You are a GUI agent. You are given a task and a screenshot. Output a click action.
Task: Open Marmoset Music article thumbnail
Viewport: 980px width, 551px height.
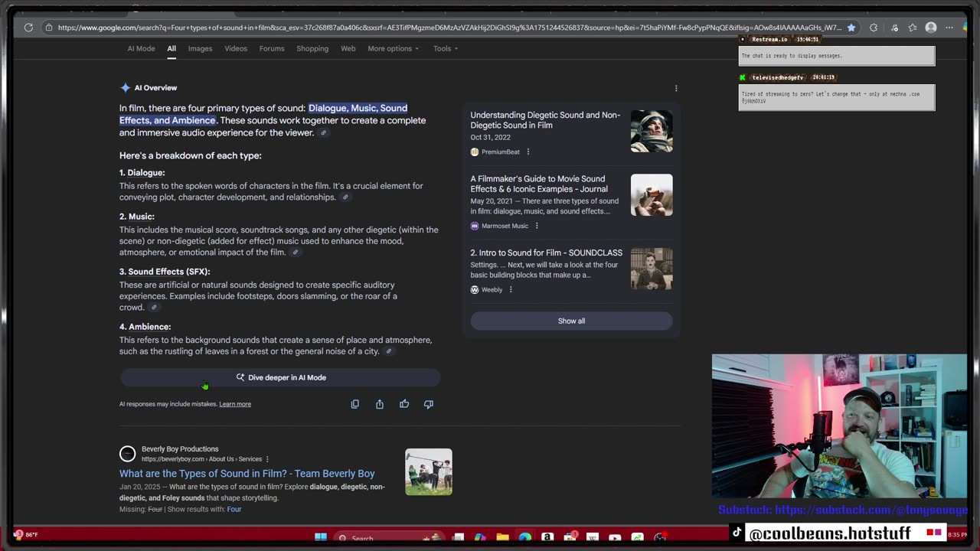point(652,194)
